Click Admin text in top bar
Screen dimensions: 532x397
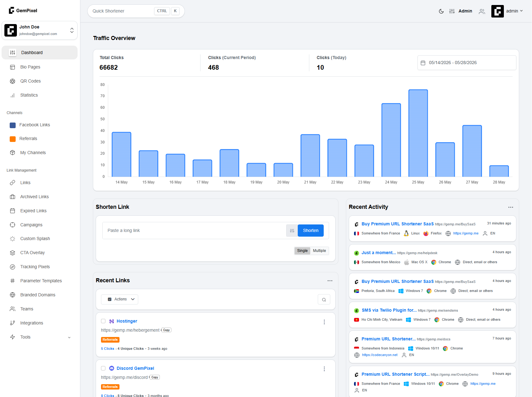tap(465, 11)
